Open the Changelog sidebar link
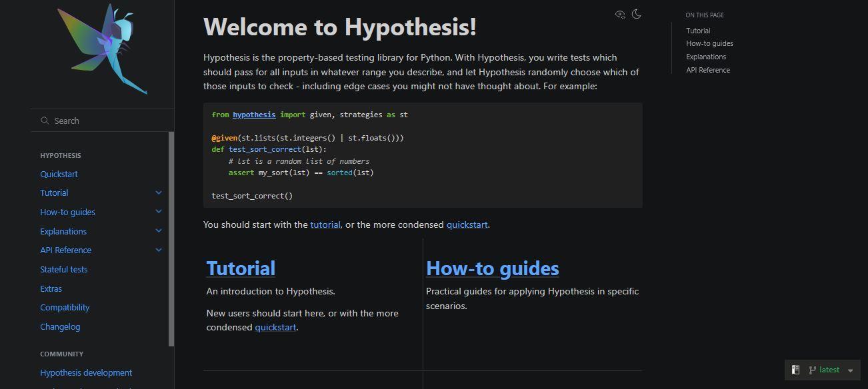 (x=60, y=326)
